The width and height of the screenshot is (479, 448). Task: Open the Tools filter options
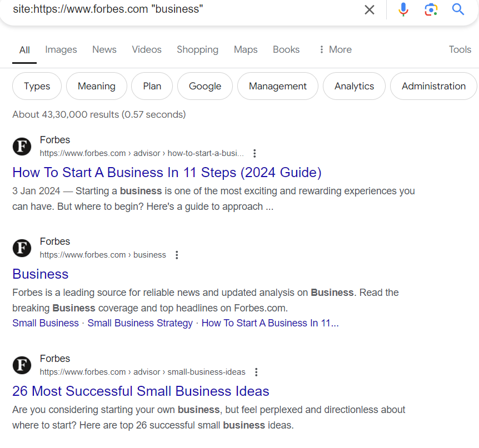point(460,49)
